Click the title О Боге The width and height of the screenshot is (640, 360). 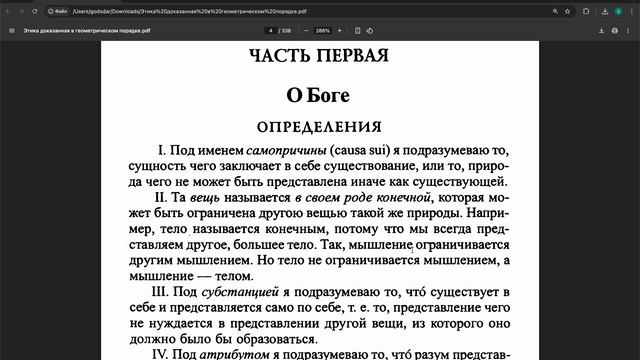(318, 95)
